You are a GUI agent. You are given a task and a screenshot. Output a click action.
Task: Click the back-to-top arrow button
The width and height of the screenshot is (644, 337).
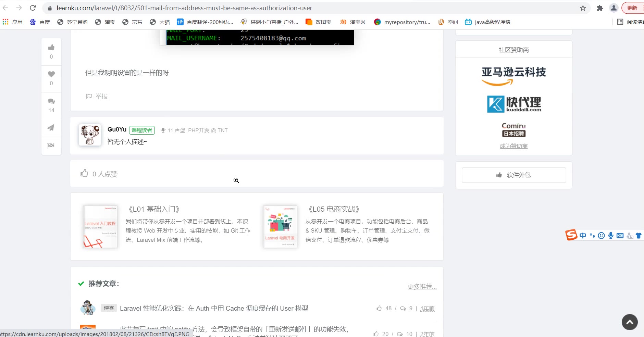click(630, 322)
